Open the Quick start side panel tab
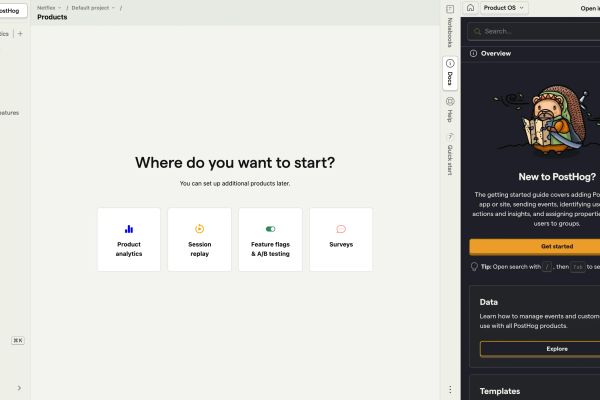This screenshot has height=400, width=600. coord(450,154)
